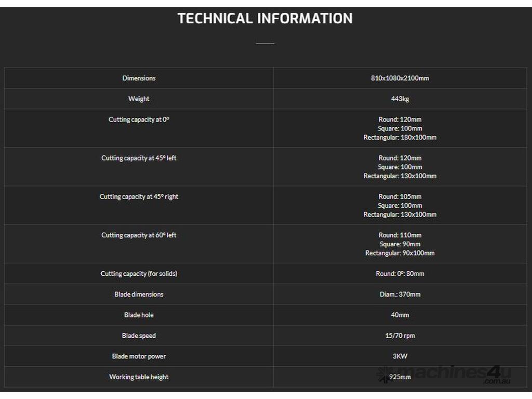
Task: Click the Cutting capacity (for solids) label
Action: click(139, 273)
